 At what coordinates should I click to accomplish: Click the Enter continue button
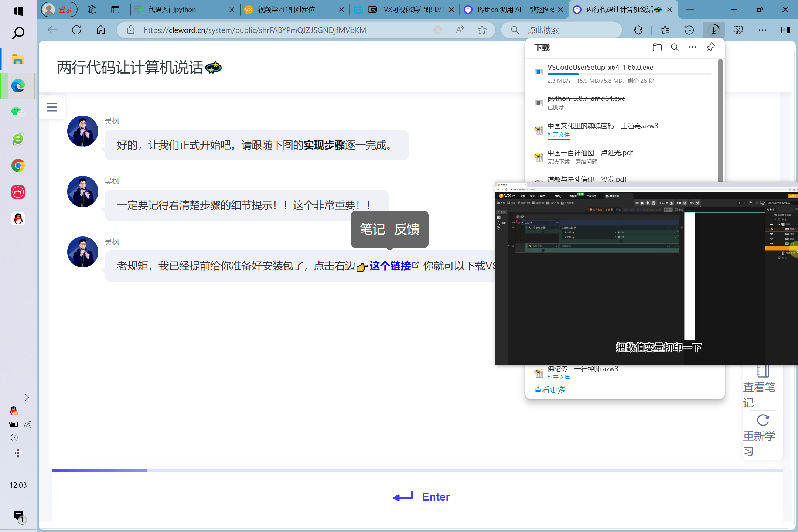(421, 497)
